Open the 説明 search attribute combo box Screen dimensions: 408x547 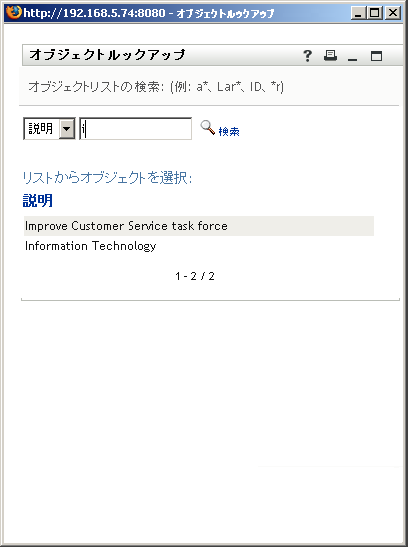point(49,129)
